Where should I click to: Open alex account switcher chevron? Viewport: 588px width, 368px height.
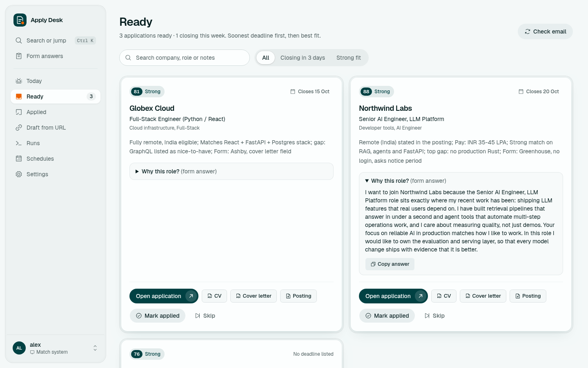point(95,348)
